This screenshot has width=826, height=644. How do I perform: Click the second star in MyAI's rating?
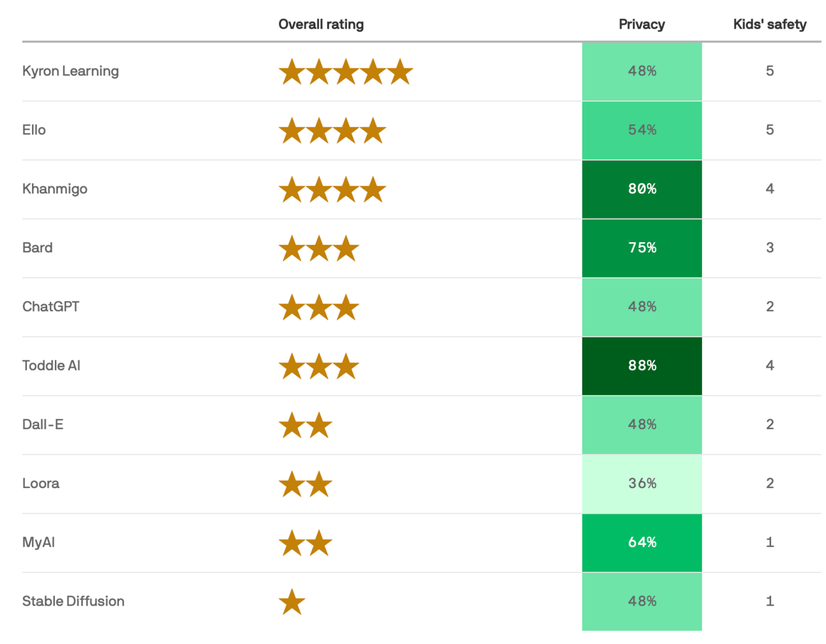point(319,544)
